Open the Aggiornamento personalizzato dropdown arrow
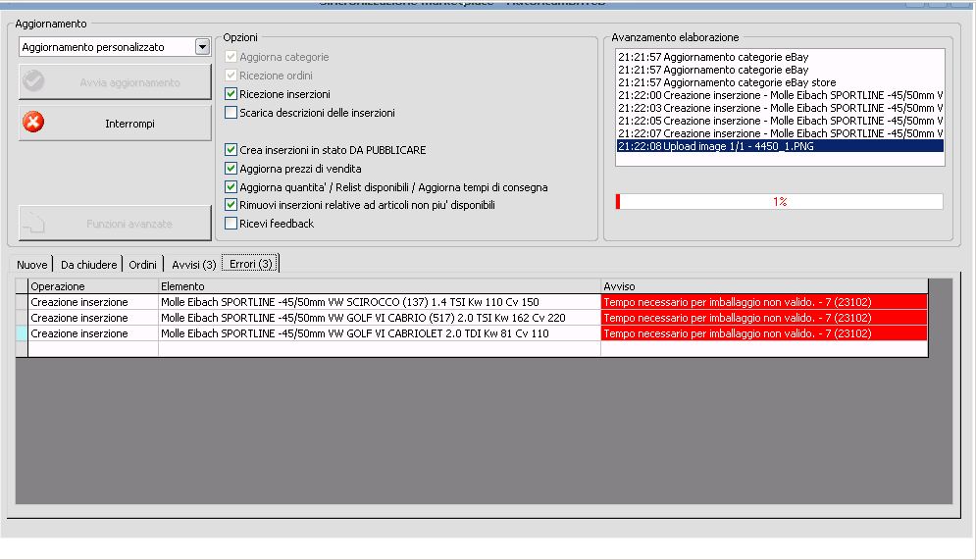Screen dimensions: 976x560 [x=202, y=47]
